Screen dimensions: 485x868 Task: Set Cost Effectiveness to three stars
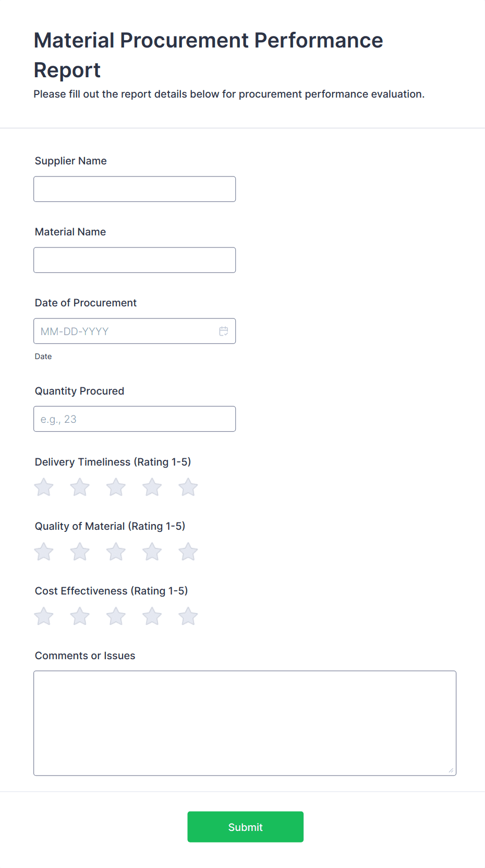[116, 616]
